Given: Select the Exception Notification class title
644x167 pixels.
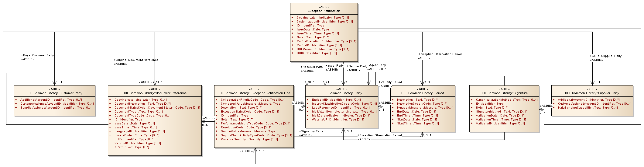Looking at the screenshot, I should point(324,11).
